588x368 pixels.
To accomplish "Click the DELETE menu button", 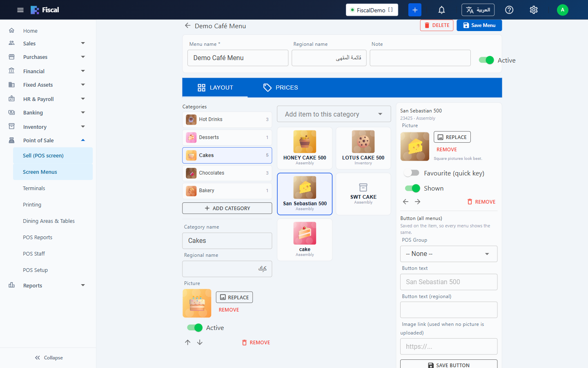I will pyautogui.click(x=437, y=25).
